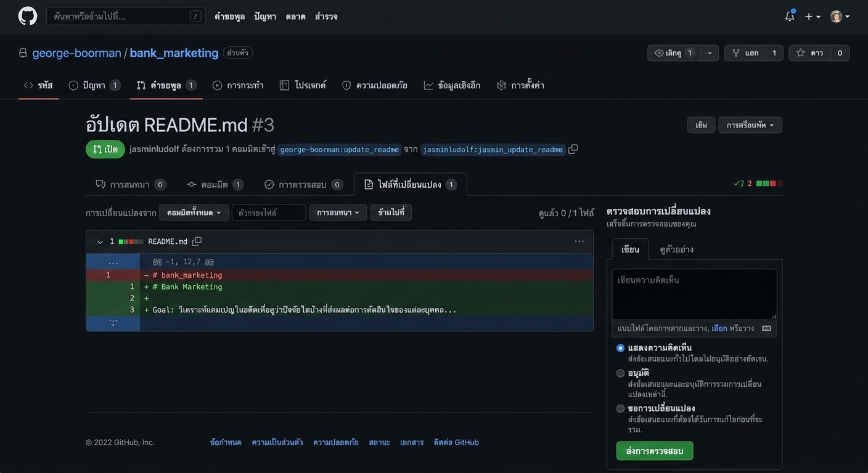
Task: Collapse the README.md file diff
Action: pos(100,241)
